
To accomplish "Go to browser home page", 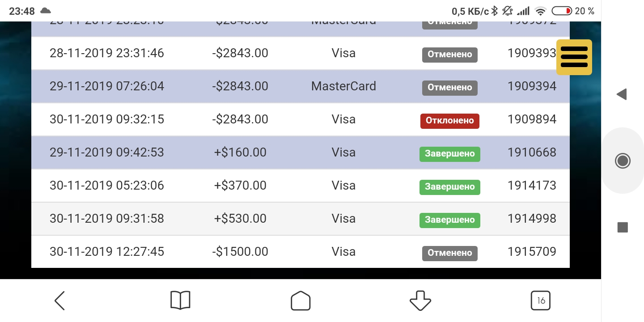I will coord(301,301).
